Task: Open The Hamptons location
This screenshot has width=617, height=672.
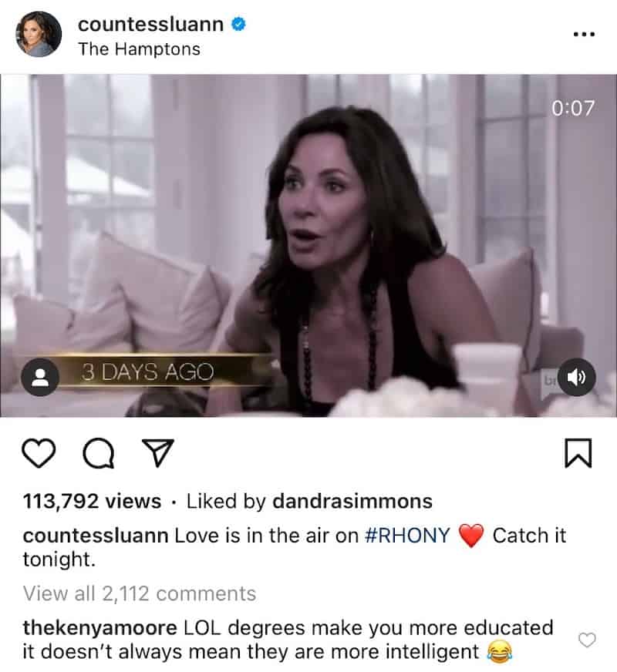Action: 140,49
